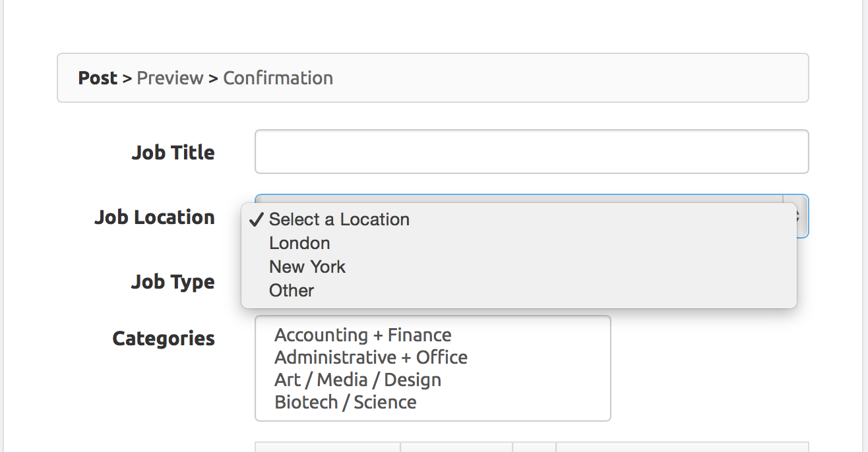Click the Post breadcrumb step

pyautogui.click(x=98, y=78)
